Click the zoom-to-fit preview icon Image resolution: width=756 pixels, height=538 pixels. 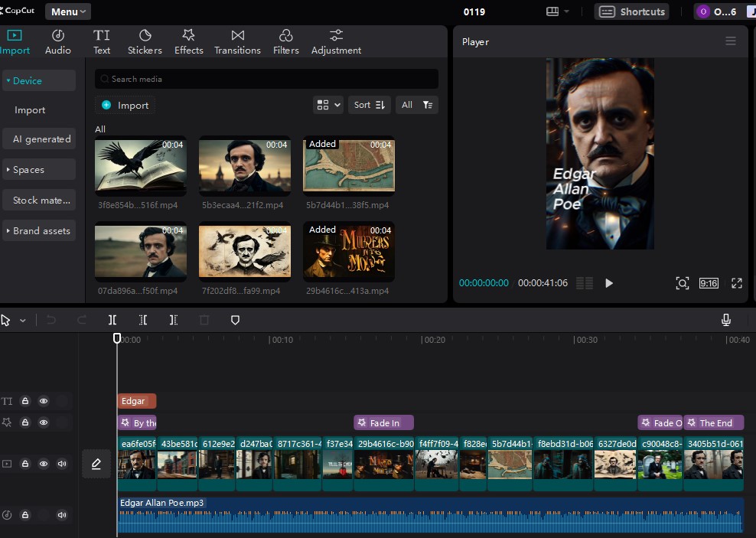(x=683, y=283)
